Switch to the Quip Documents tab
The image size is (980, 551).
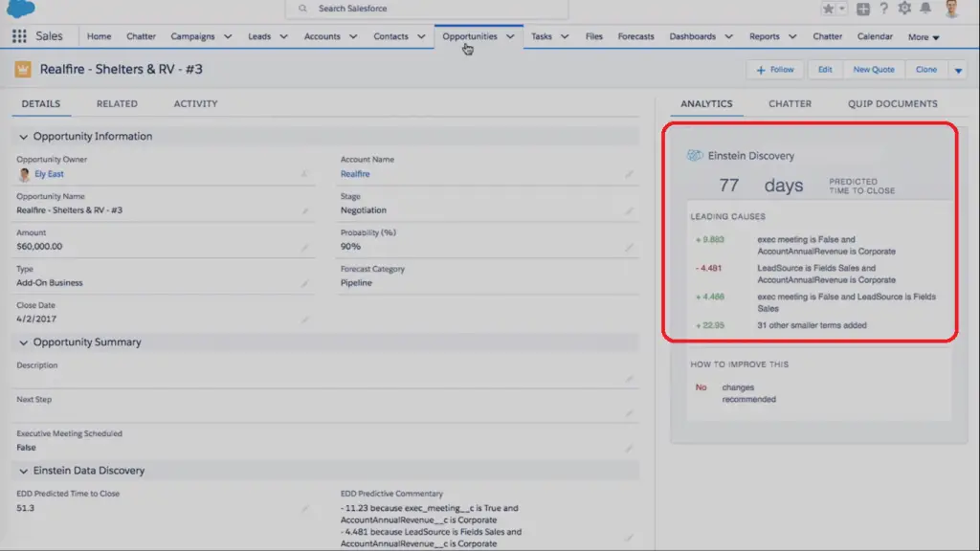(893, 103)
